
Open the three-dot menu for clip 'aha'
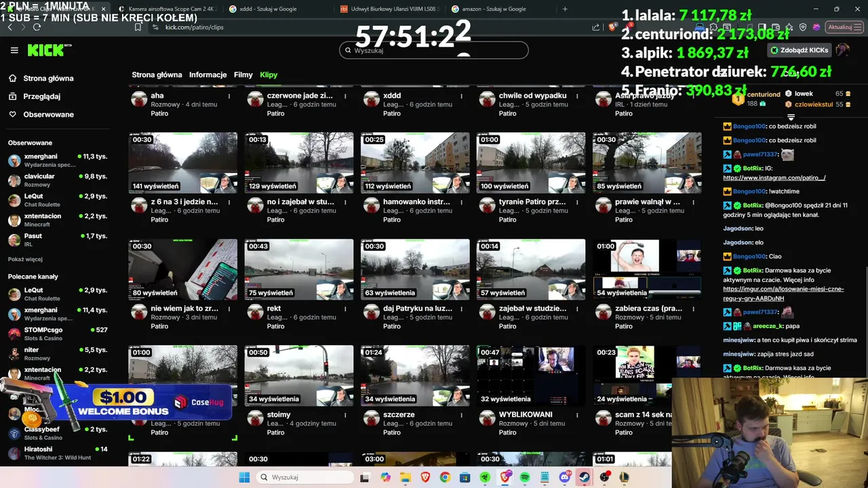229,96
